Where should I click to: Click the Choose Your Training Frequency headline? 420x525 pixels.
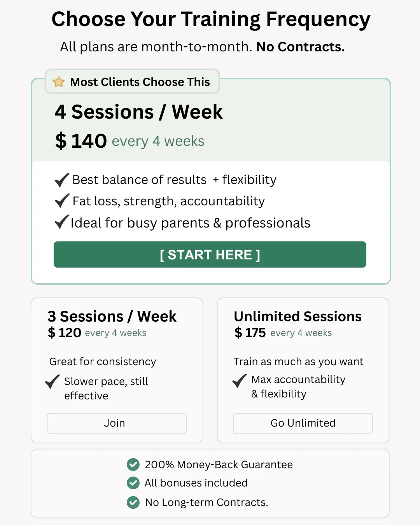211,19
